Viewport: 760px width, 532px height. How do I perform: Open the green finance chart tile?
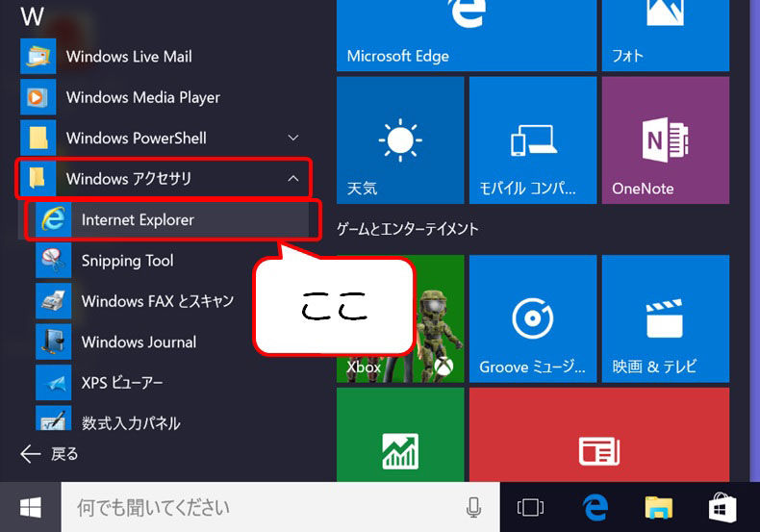[x=400, y=435]
